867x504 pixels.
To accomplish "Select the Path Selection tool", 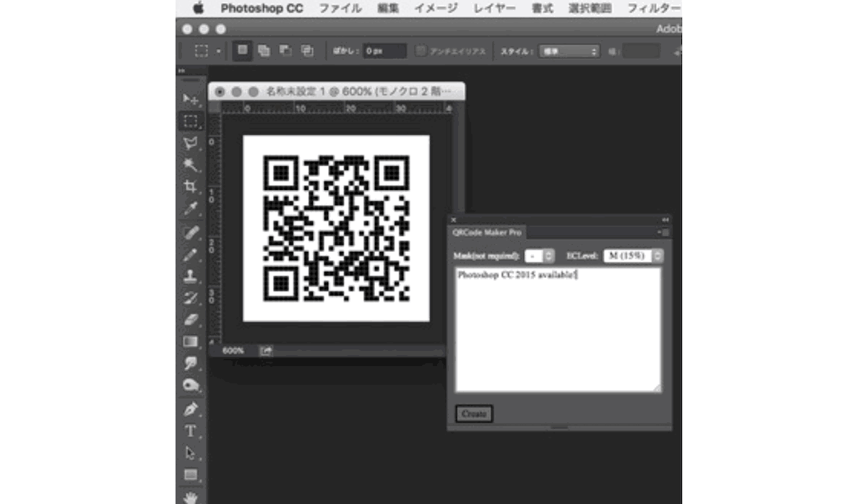I will [191, 453].
